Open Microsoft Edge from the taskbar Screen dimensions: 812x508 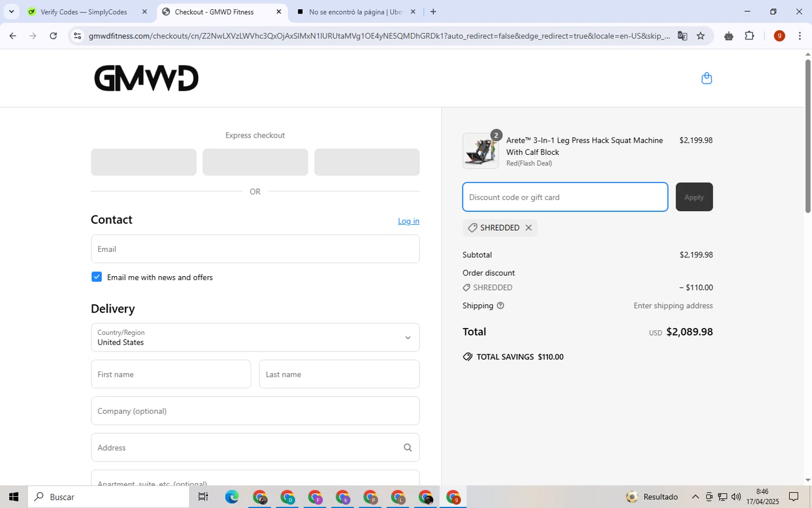point(232,497)
